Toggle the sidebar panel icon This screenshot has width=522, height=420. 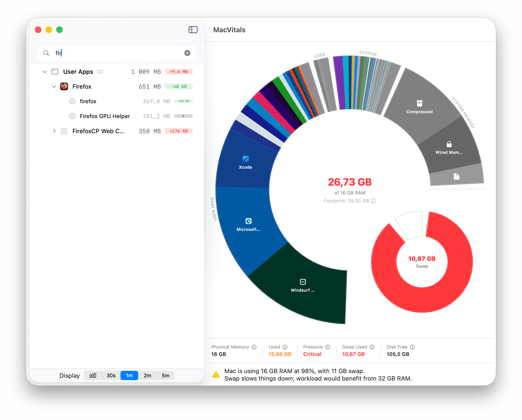coord(193,30)
